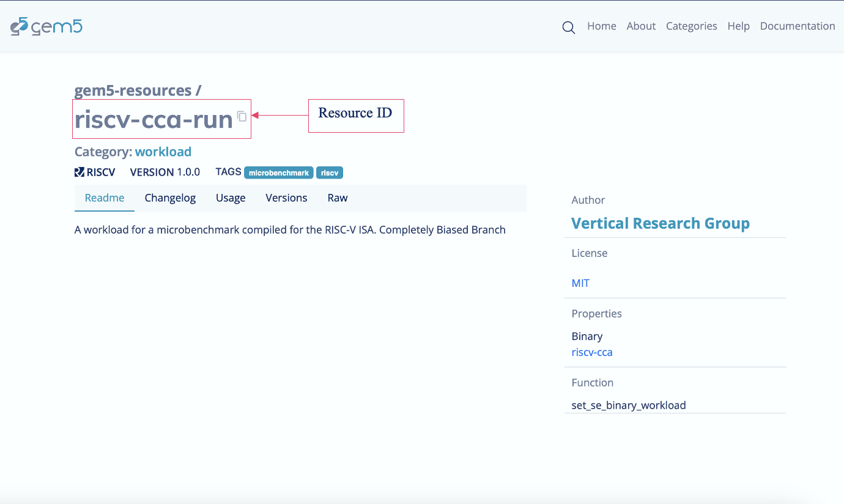Click the gem5 logo in header
This screenshot has height=504, width=844.
[x=46, y=26]
